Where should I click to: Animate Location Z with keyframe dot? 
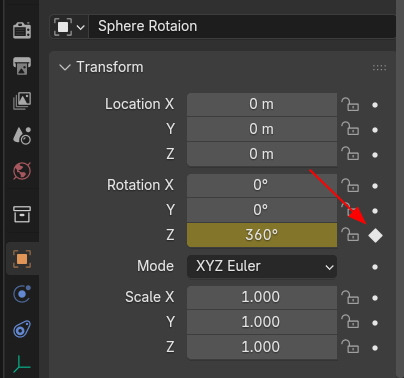coord(375,155)
